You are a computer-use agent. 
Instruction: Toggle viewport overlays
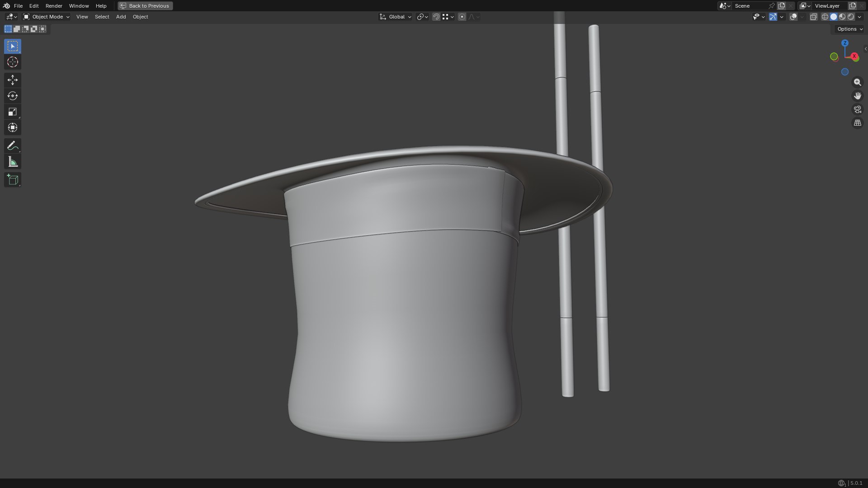point(793,17)
